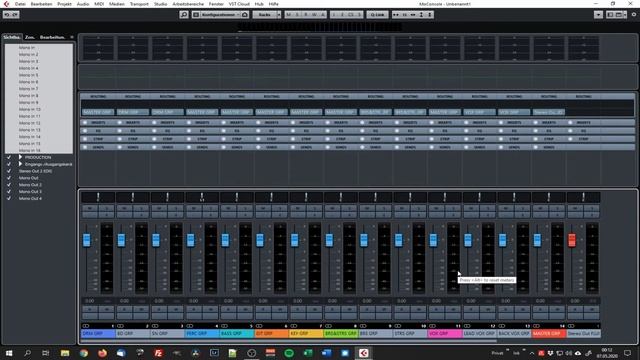Click the Windows Start button
Screen dimensions: 640x360
[9, 353]
